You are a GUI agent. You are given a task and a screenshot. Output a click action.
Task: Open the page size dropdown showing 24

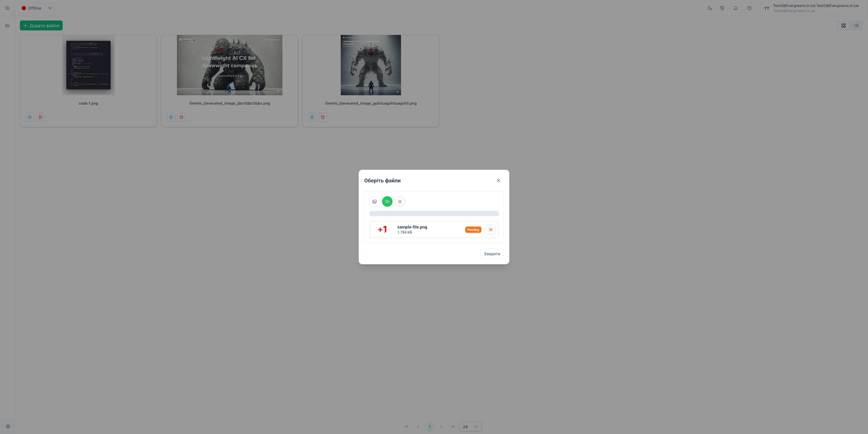tap(470, 426)
